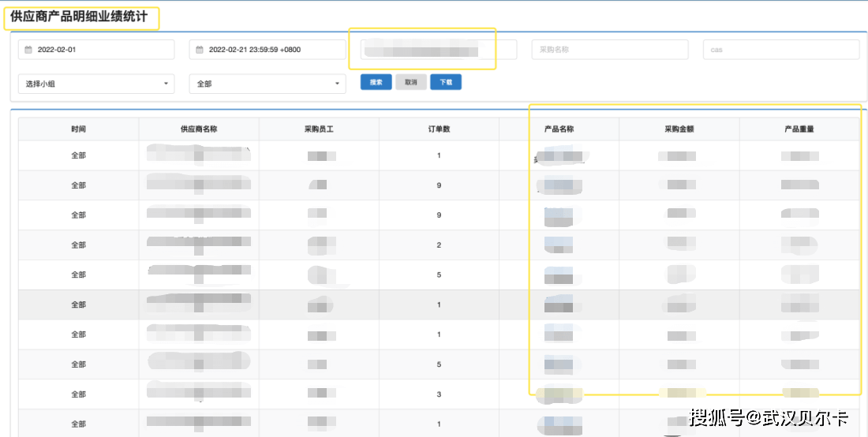Click the 采购金额 column header

click(679, 129)
